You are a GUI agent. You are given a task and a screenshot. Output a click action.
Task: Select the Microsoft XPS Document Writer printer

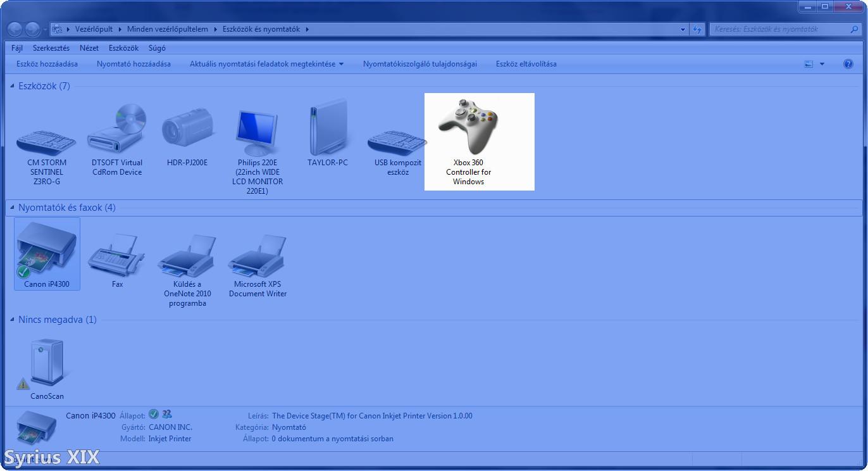tap(257, 265)
